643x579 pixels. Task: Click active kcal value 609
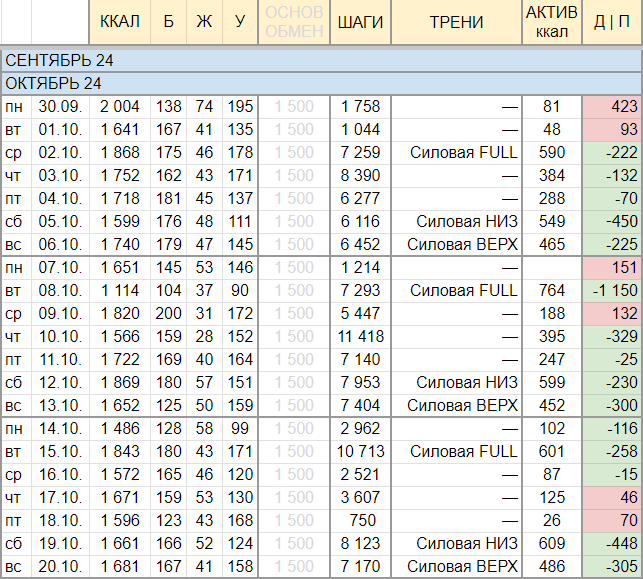552,544
